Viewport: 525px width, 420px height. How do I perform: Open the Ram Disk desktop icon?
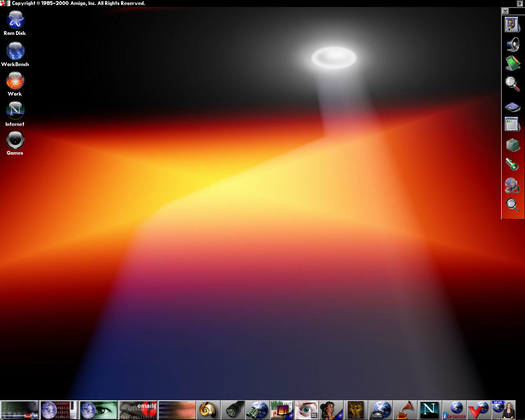[15, 20]
